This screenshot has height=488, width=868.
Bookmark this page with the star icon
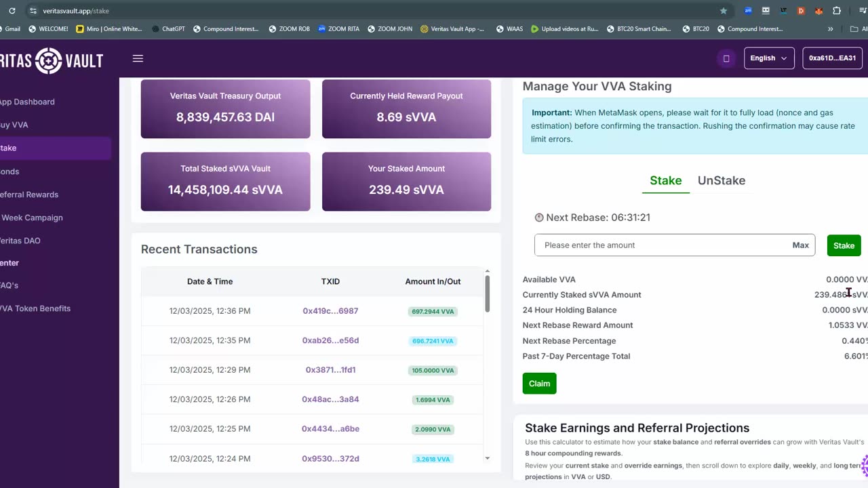coord(724,11)
